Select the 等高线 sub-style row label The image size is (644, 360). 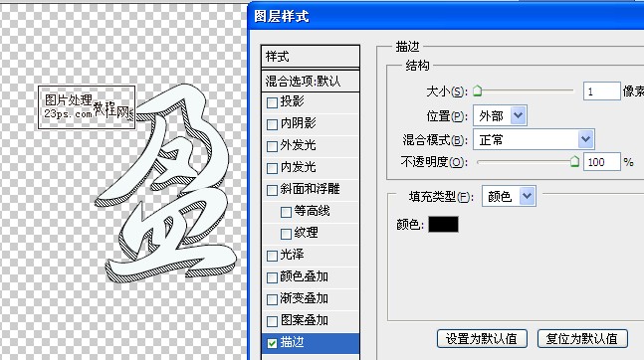[313, 211]
